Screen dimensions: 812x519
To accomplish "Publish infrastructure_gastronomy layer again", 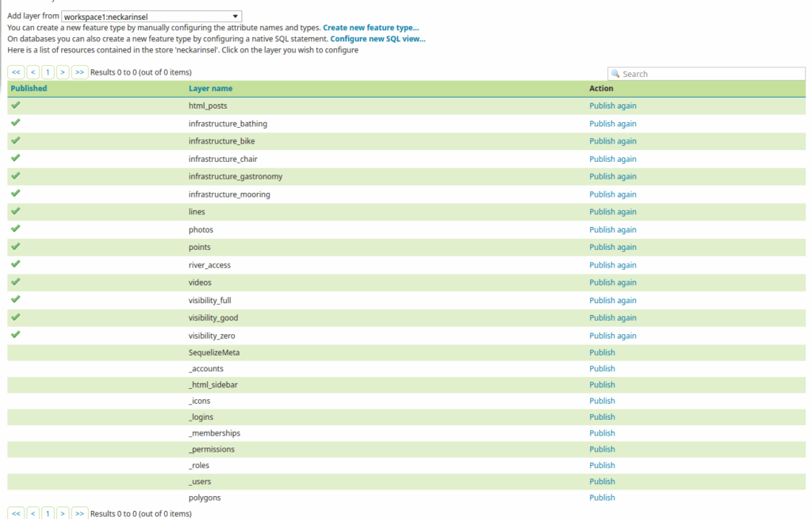I will pos(613,176).
